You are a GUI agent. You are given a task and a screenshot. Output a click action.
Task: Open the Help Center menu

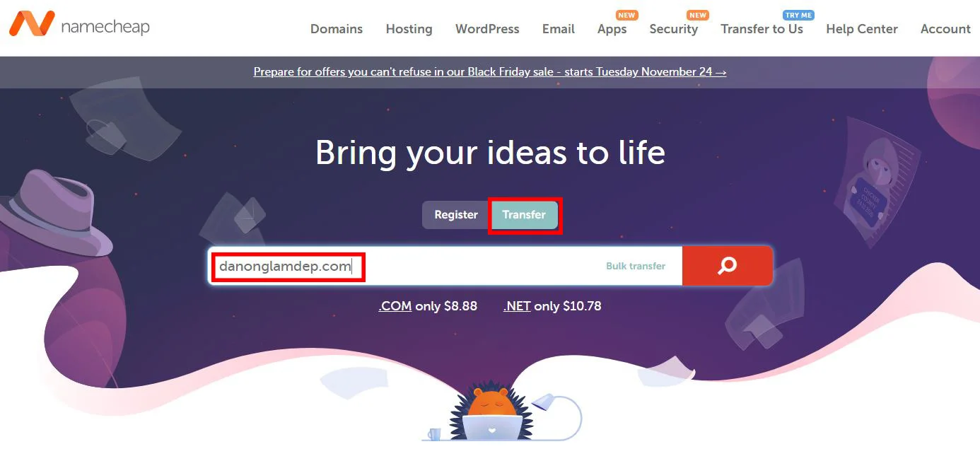click(861, 29)
